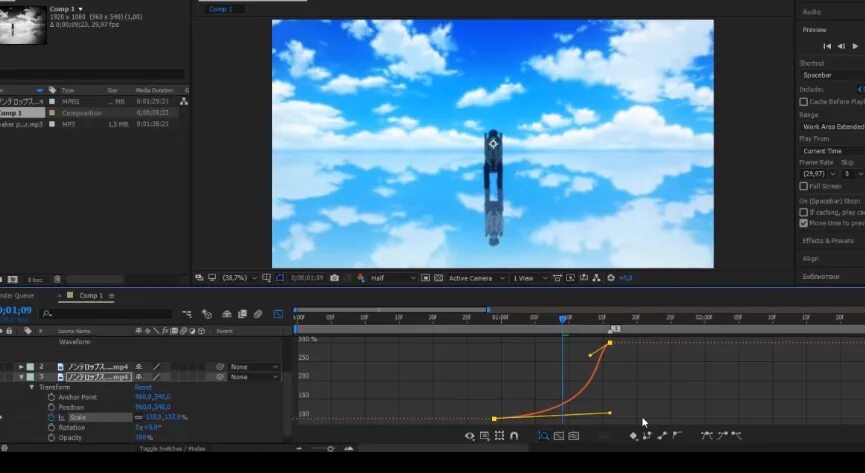This screenshot has width=865, height=473.
Task: Open resolution Half dropdown
Action: coord(392,278)
